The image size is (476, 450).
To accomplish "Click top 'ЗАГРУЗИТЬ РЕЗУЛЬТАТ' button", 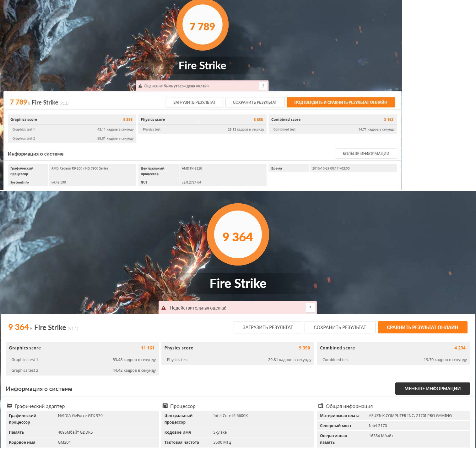I will coord(194,102).
